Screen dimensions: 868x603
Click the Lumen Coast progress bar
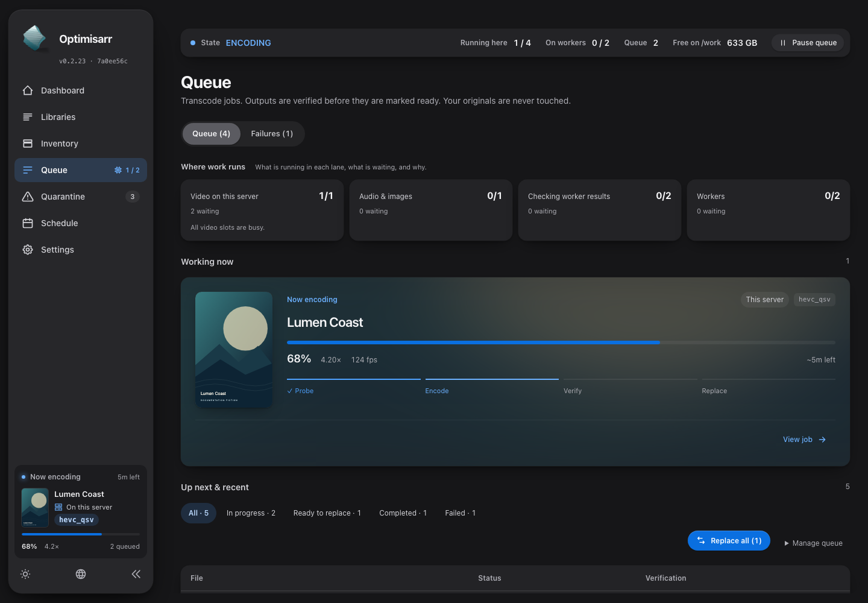tap(561, 343)
